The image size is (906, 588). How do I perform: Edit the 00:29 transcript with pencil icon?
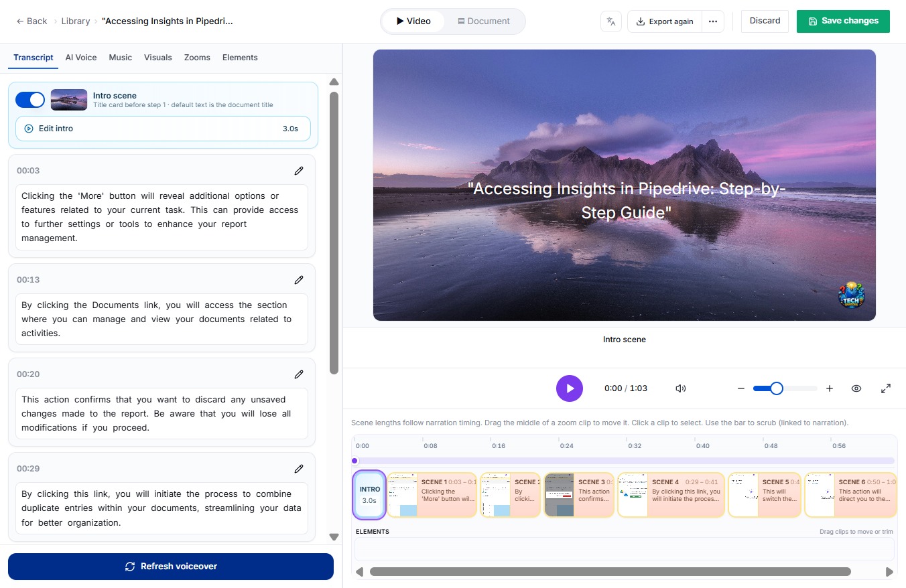point(299,469)
